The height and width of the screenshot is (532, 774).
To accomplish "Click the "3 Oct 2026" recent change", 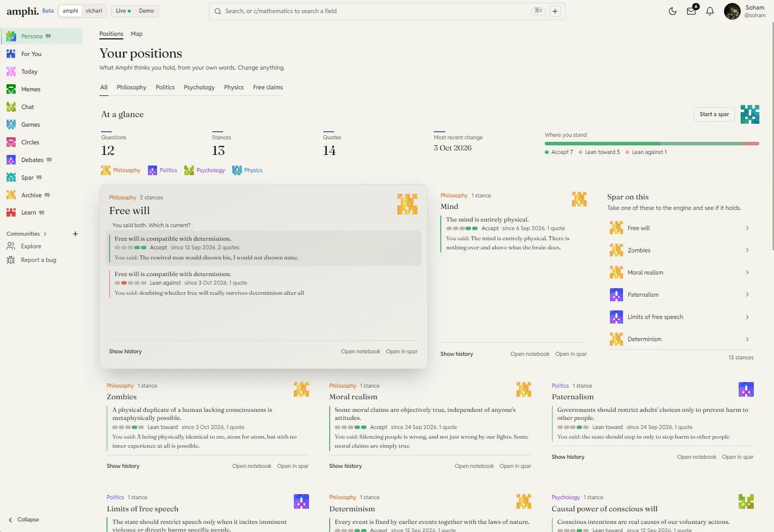I will (x=452, y=148).
